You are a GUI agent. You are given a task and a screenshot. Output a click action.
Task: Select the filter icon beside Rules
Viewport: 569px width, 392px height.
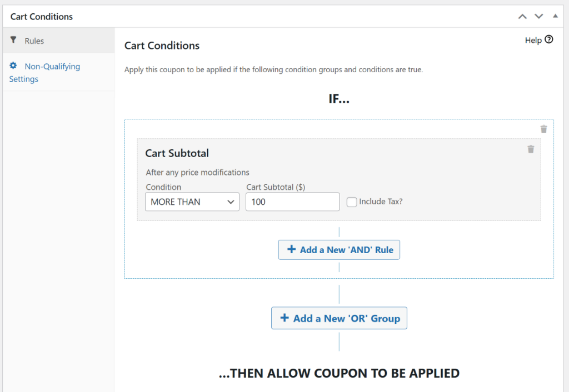(14, 40)
